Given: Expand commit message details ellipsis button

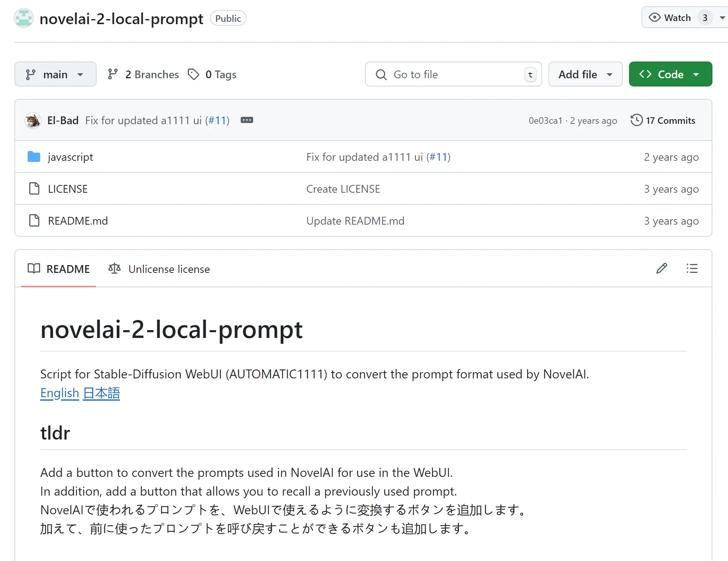Looking at the screenshot, I should (x=247, y=120).
